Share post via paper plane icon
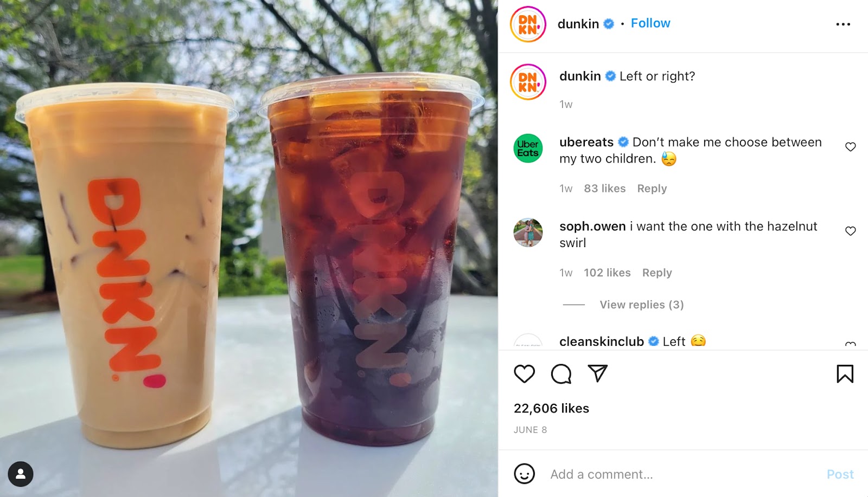The height and width of the screenshot is (497, 868). pyautogui.click(x=597, y=373)
